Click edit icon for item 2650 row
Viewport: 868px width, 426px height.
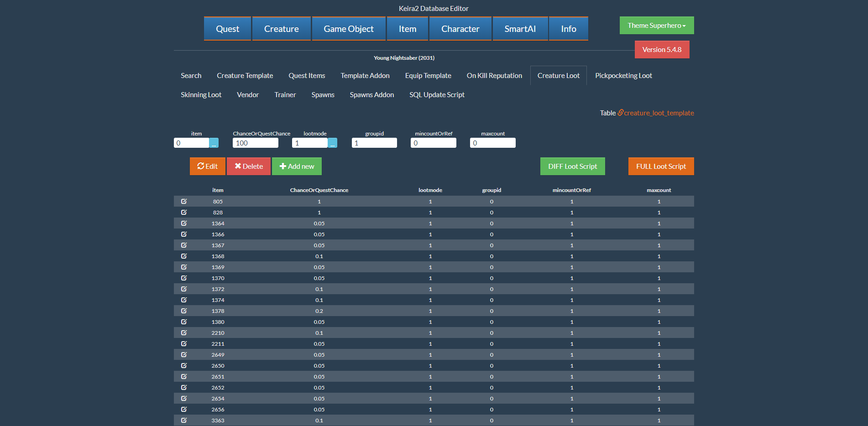click(184, 365)
